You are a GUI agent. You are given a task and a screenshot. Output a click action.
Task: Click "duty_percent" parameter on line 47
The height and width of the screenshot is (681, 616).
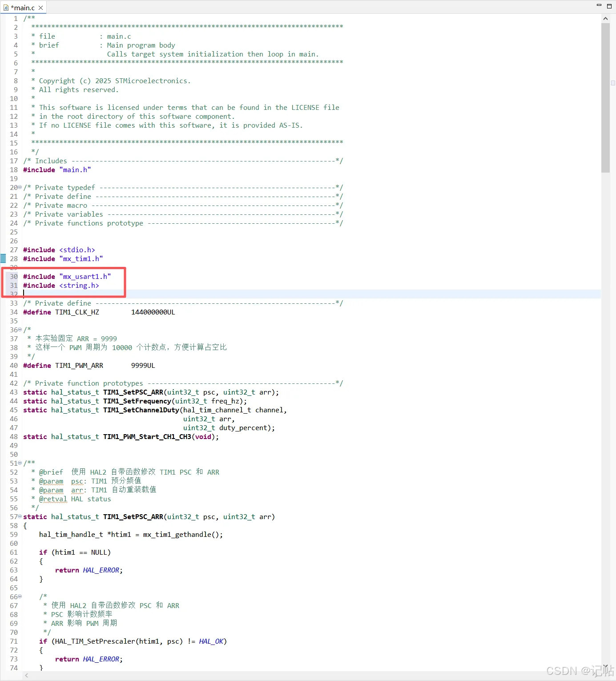pyautogui.click(x=243, y=427)
